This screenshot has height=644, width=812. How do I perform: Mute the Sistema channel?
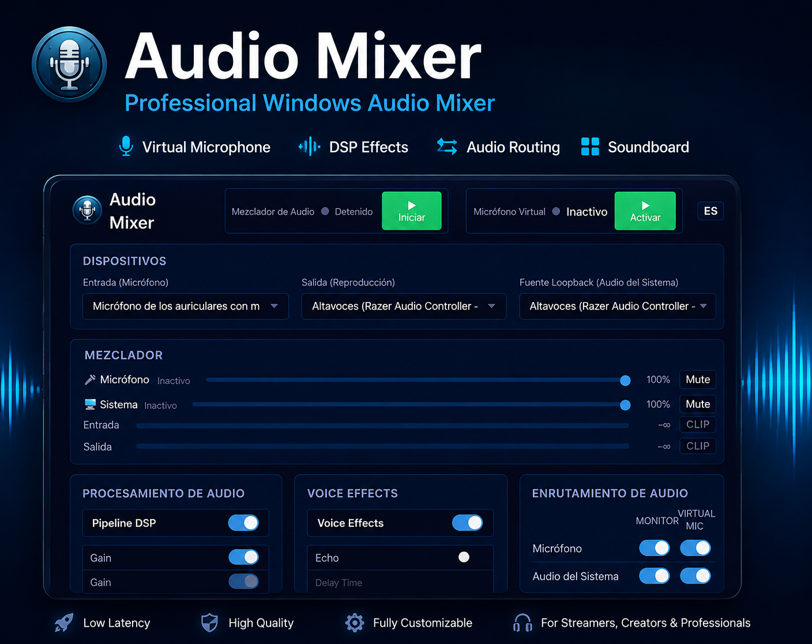[698, 404]
